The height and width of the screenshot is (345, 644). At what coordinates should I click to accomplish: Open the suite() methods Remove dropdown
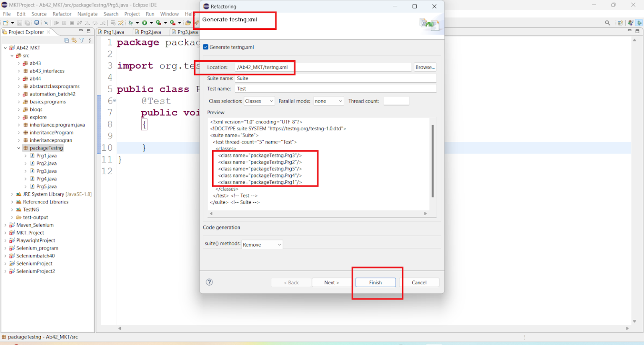pos(262,245)
